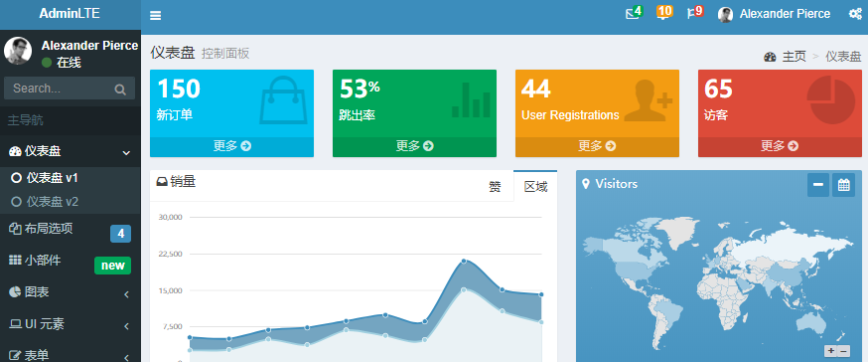Screen dimensions: 868x362
Task: Click the arrow icon in 跳出率 更多 footer
Action: pos(428,146)
